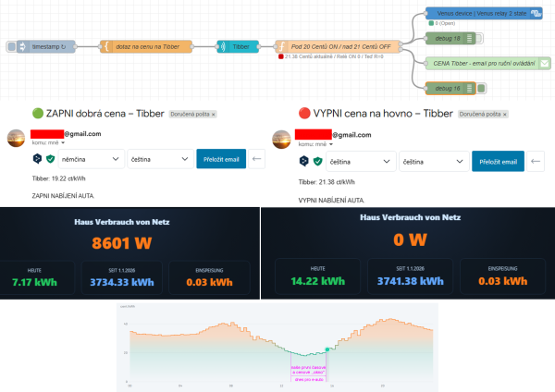This screenshot has height=392, width=555.
Task: Click the '0 W' consumption value
Action: (410, 239)
